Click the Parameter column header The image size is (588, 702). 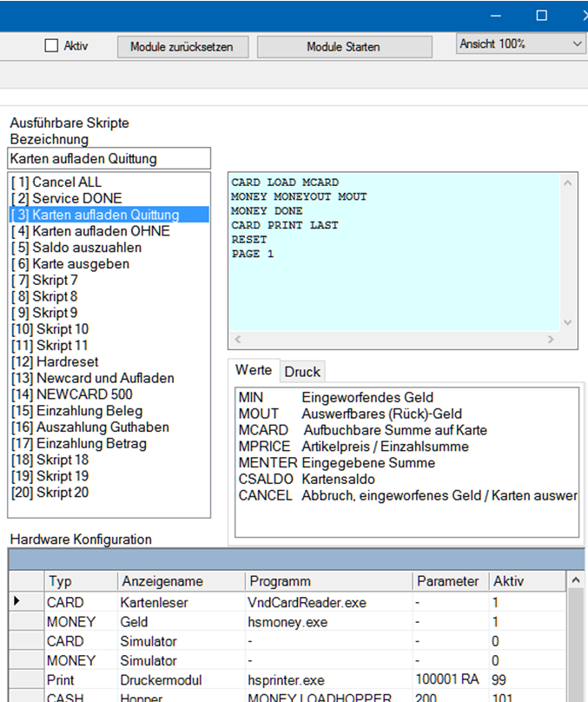click(x=451, y=581)
